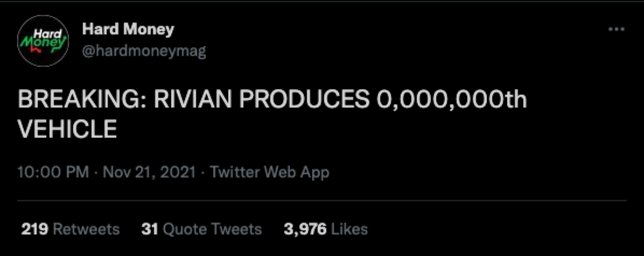Show the 3,976 Likes list

326,229
